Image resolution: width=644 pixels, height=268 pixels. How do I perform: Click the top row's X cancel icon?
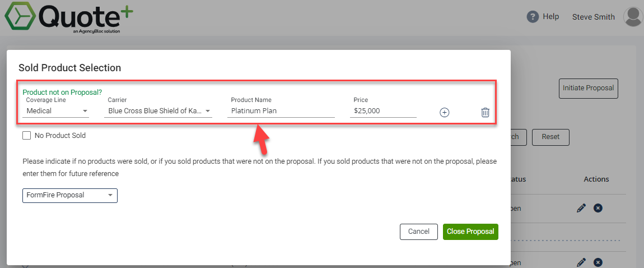click(x=598, y=209)
